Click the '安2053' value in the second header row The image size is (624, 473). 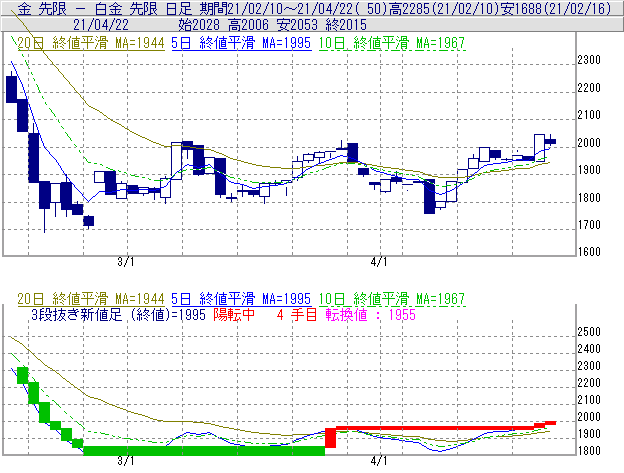click(x=297, y=25)
